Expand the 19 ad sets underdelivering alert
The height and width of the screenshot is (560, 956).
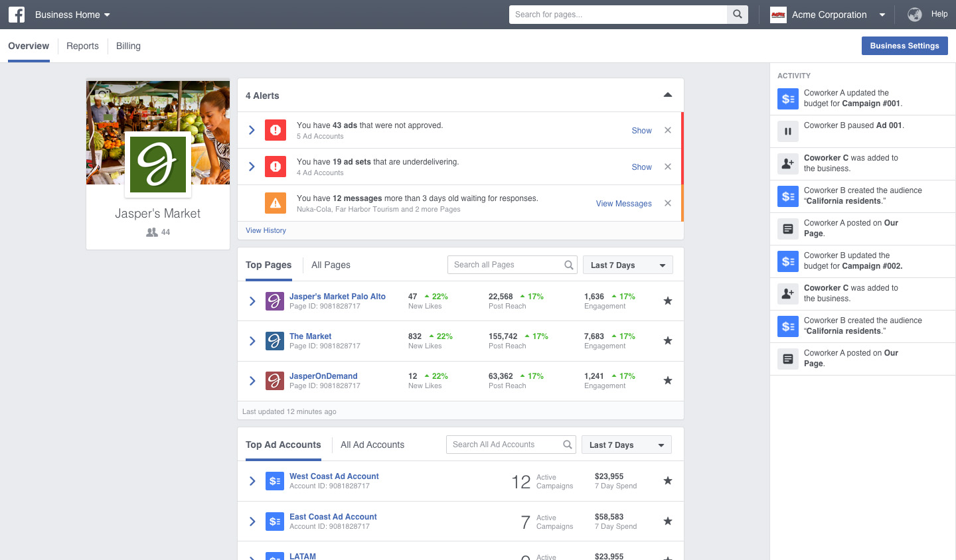coord(252,167)
